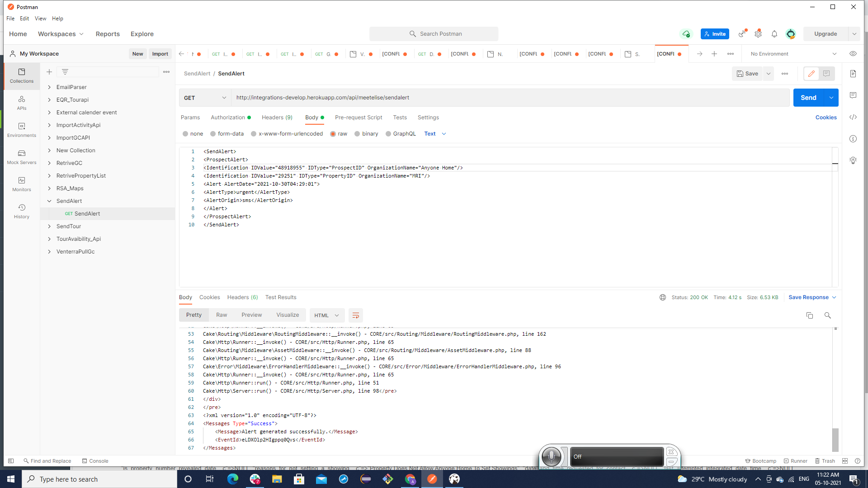Open Mock Servers panel
Image resolution: width=868 pixels, height=488 pixels.
click(22, 157)
